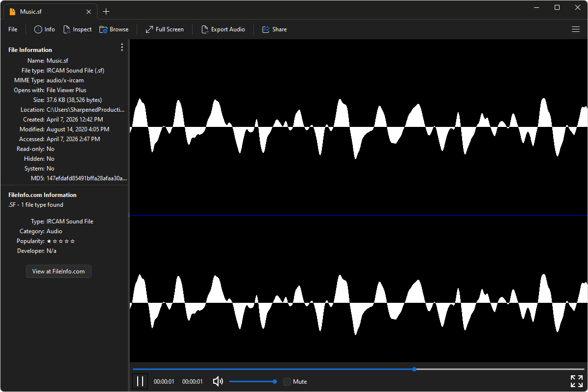Viewport: 588px width, 392px height.
Task: Click the upper channel waveform display
Action: pyautogui.click(x=358, y=127)
